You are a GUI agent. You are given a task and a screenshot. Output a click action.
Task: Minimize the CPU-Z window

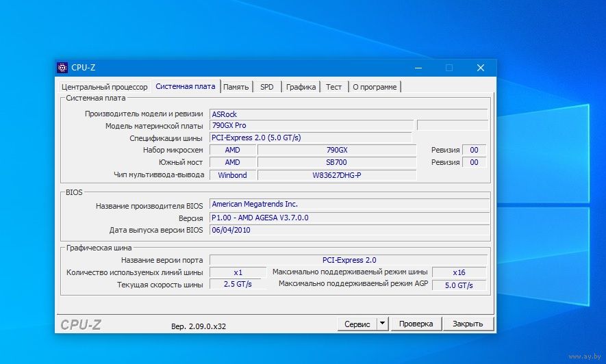(418, 68)
